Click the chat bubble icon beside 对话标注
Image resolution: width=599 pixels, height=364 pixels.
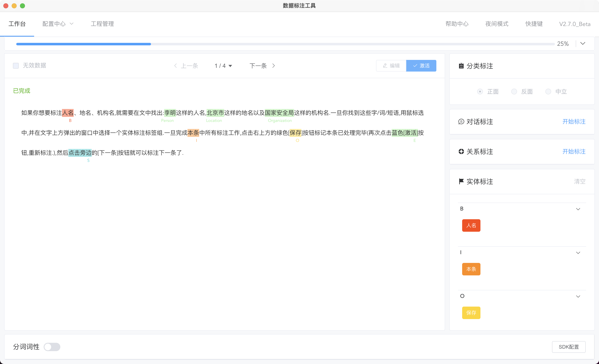click(461, 122)
